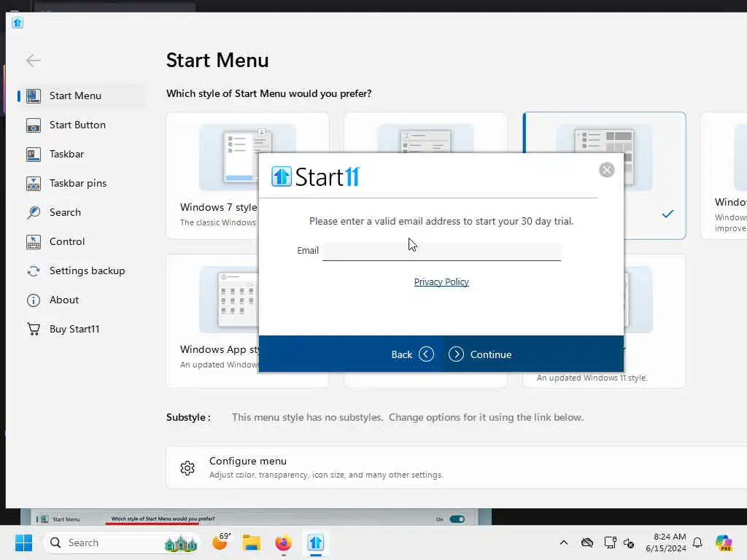
Task: Click the cloud sync tray icon
Action: (x=587, y=542)
